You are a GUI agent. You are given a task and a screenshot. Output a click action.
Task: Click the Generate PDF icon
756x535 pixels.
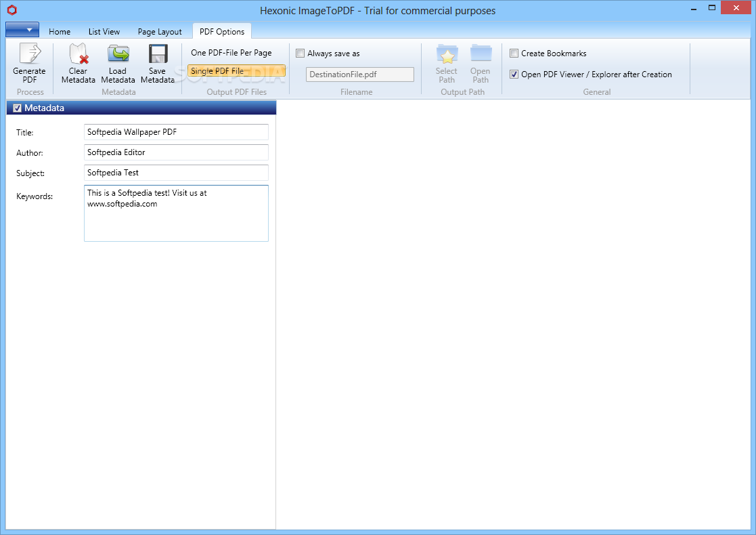(30, 53)
